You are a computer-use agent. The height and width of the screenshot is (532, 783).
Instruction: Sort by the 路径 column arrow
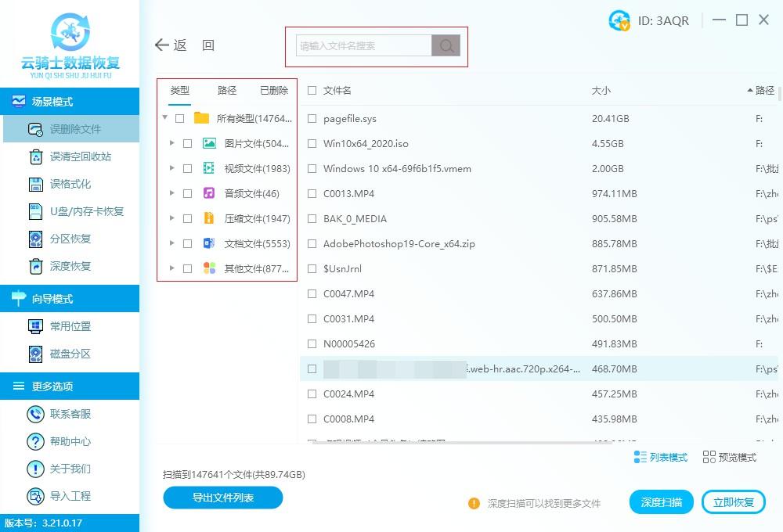click(x=749, y=90)
